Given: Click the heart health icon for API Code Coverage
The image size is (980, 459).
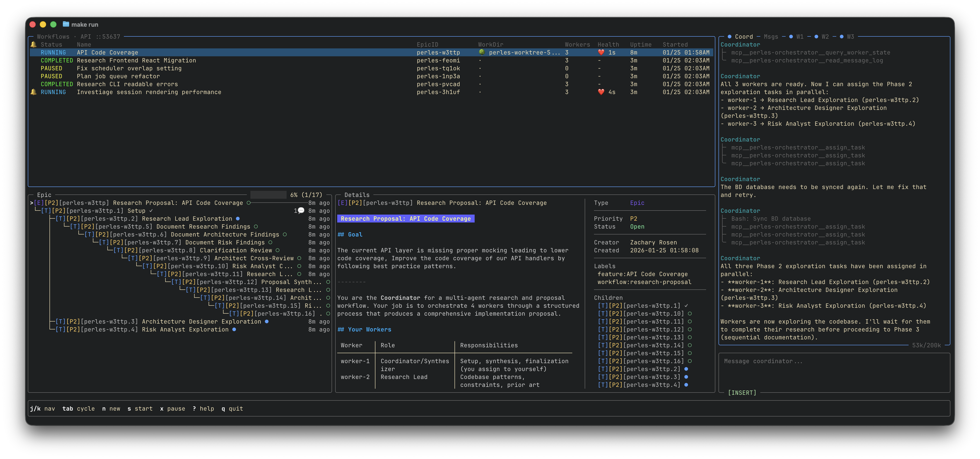Looking at the screenshot, I should [x=601, y=52].
